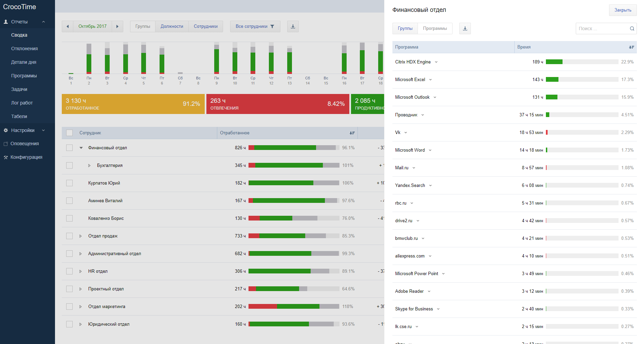This screenshot has height=344, width=644.
Task: Check the Проектный отдел row checkbox
Action: point(70,289)
